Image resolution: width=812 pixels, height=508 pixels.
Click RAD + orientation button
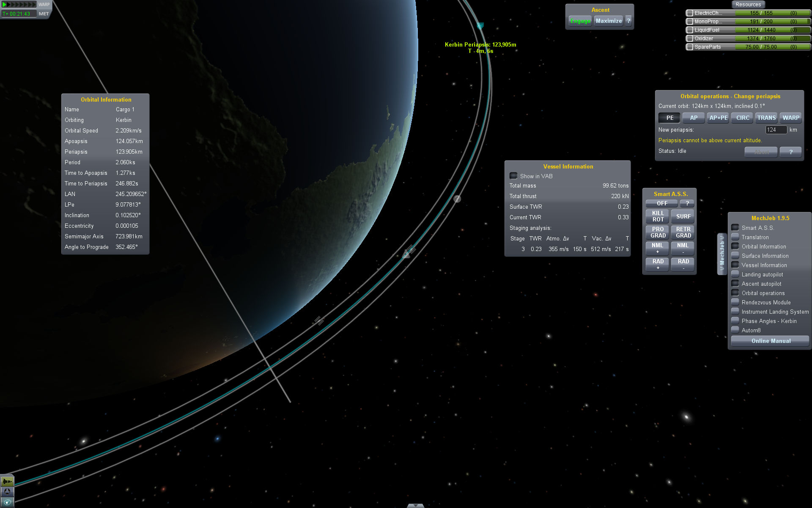[658, 265]
